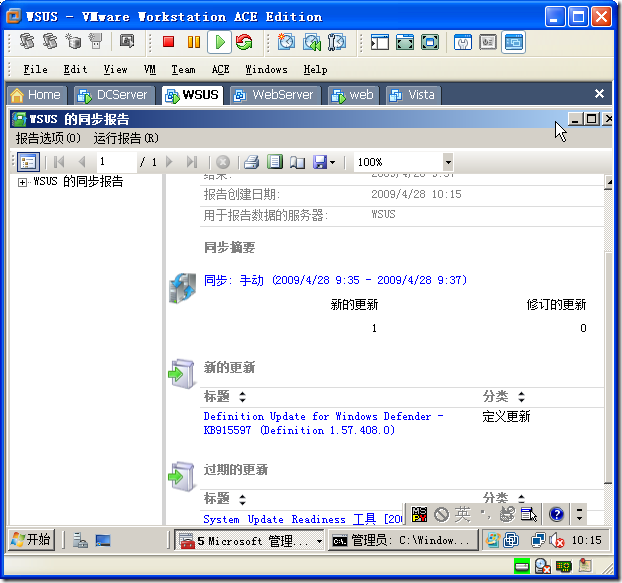622x583 pixels.
Task: Toggle the report document map icon
Action: click(28, 162)
